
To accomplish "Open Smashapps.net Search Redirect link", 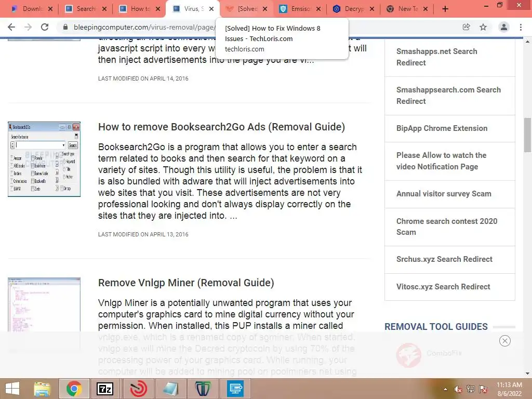I will (x=436, y=57).
